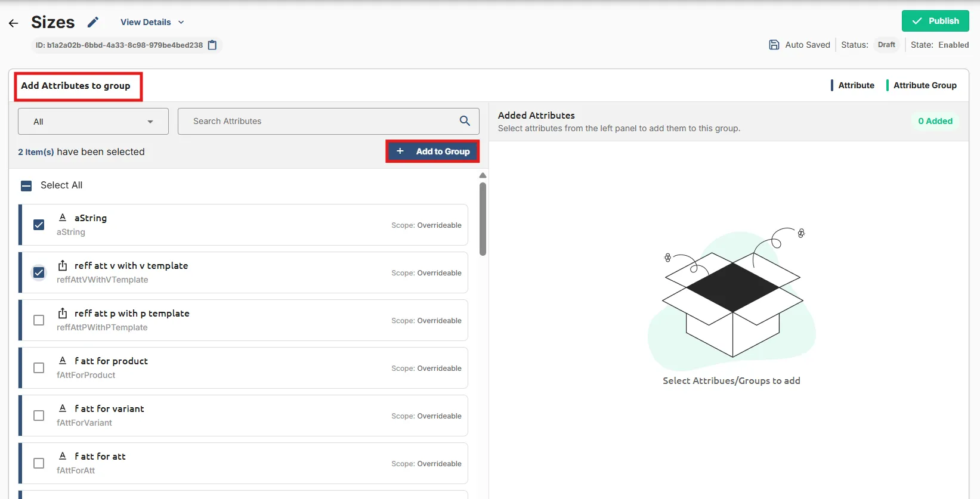Screen dimensions: 980x499
Task: Click the 'Added Attributes' heading
Action: point(536,116)
